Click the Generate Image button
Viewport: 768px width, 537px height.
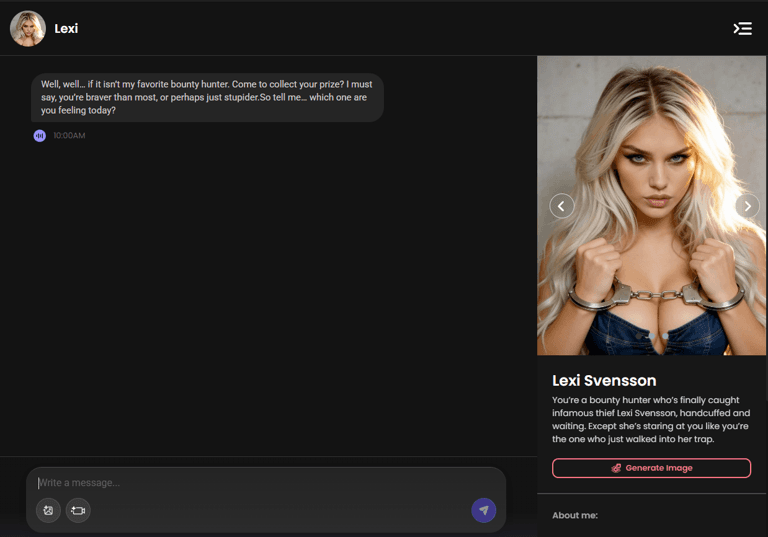651,468
